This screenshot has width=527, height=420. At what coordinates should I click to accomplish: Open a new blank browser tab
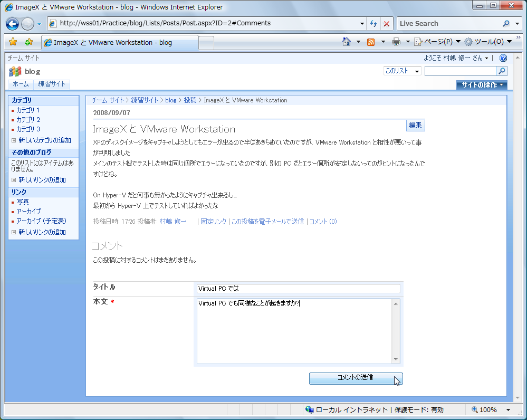click(x=206, y=43)
